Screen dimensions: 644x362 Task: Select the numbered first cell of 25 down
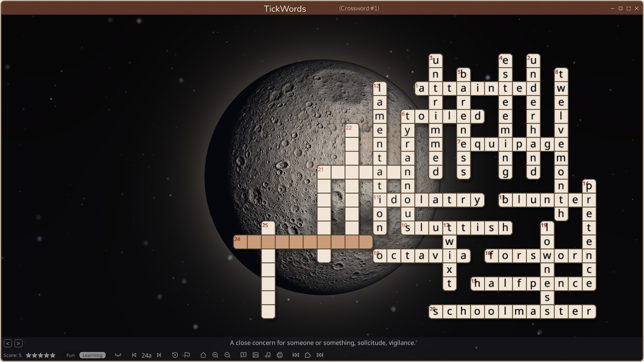point(268,228)
